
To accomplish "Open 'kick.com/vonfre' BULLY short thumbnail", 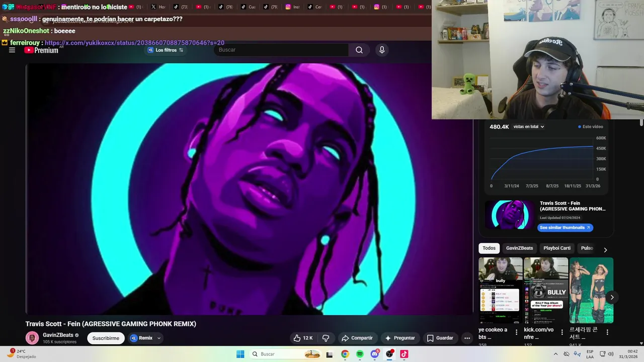I will [x=546, y=291].
